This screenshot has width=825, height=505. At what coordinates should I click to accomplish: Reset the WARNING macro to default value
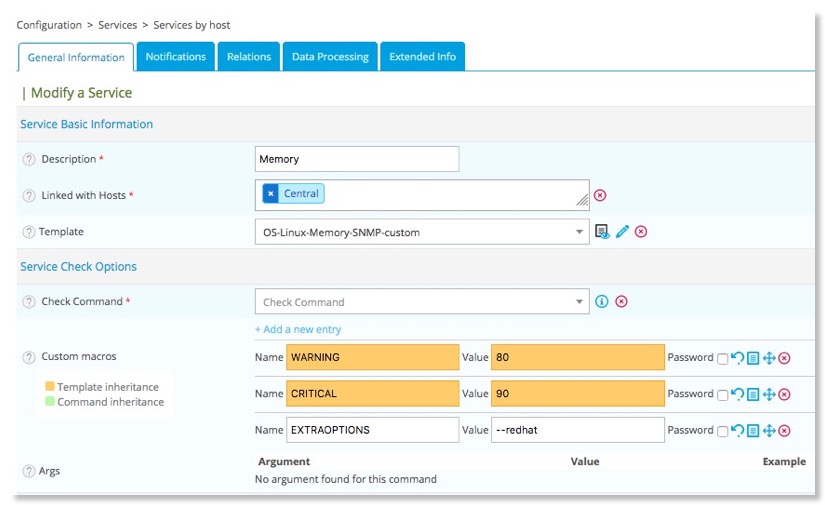click(x=737, y=358)
